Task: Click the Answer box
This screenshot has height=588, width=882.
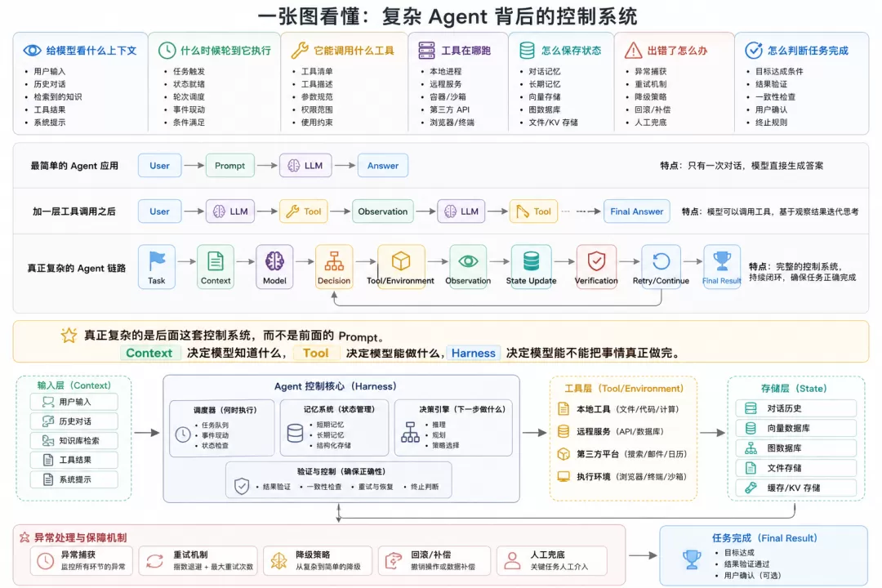Action: coord(383,166)
